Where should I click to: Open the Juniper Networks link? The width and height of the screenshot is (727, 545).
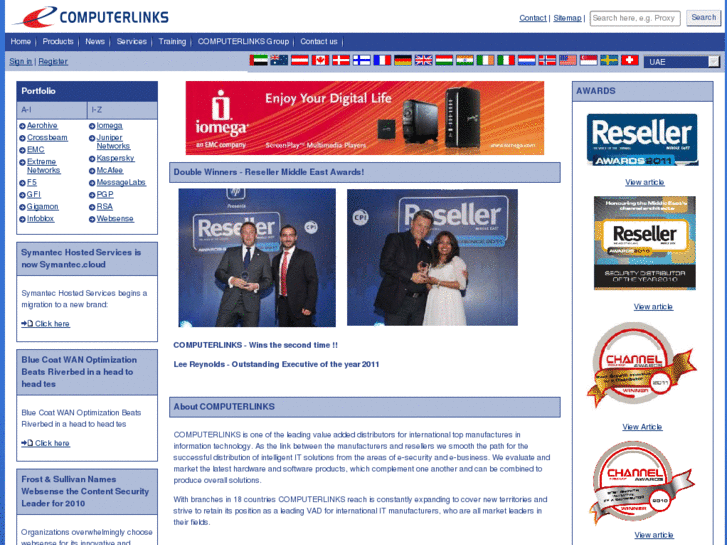click(x=113, y=142)
